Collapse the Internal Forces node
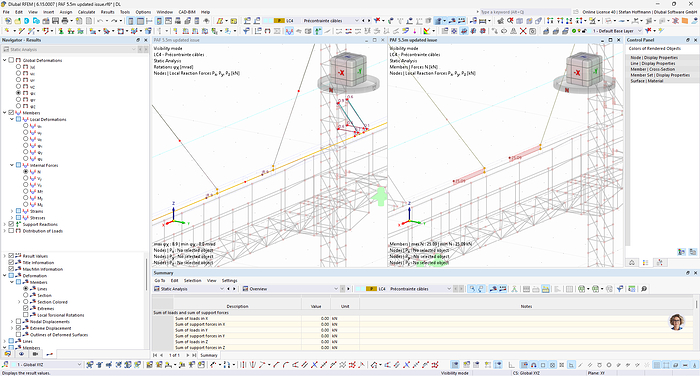The image size is (700, 376). [12, 165]
